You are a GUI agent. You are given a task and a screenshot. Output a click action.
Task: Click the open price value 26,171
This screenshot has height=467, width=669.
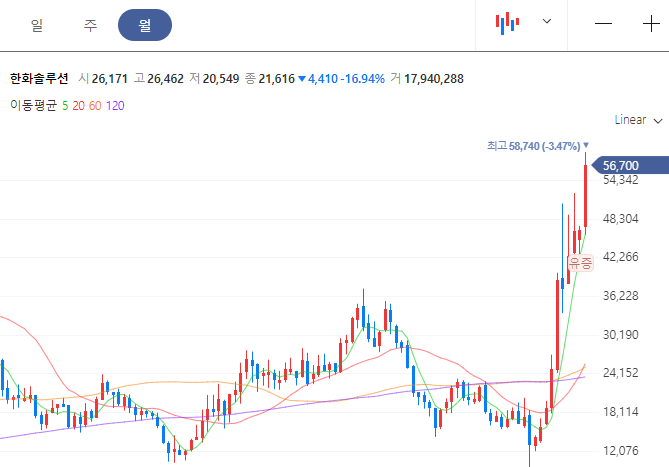pos(110,79)
